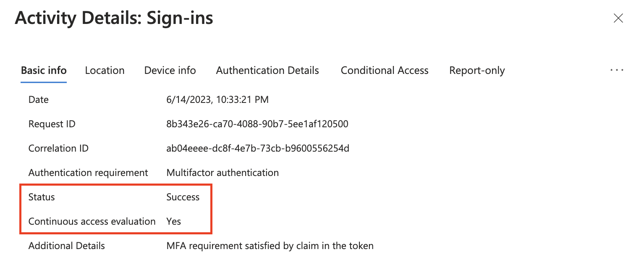Screen dimensions: 644x273
Task: Select the Request ID value
Action: coord(257,123)
